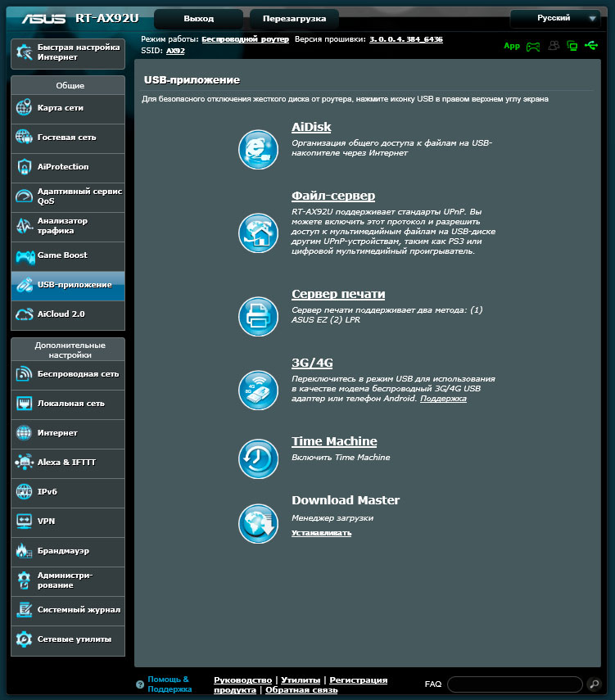This screenshot has width=615, height=700.
Task: Click the AiCloud 2.0 cloud icon
Action: [24, 314]
